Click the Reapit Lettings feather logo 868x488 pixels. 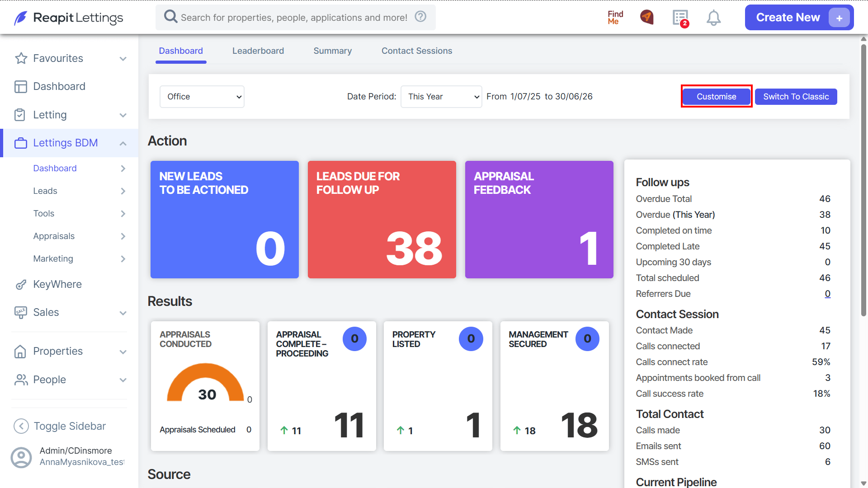coord(20,18)
